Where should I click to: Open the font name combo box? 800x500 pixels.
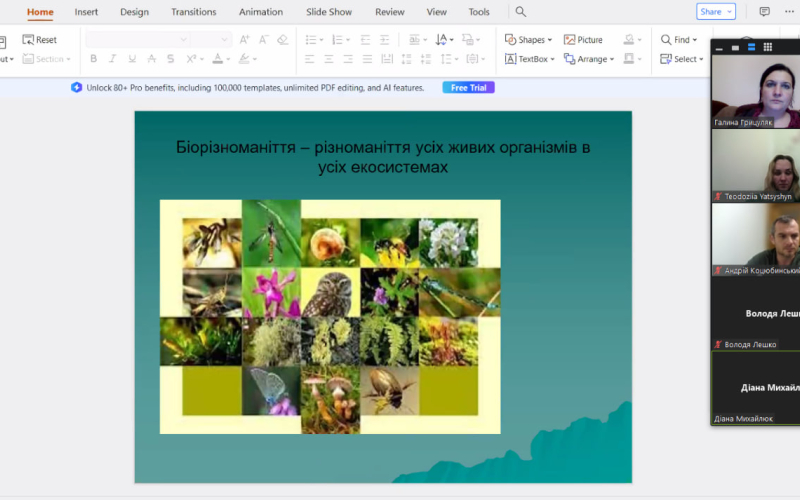137,39
